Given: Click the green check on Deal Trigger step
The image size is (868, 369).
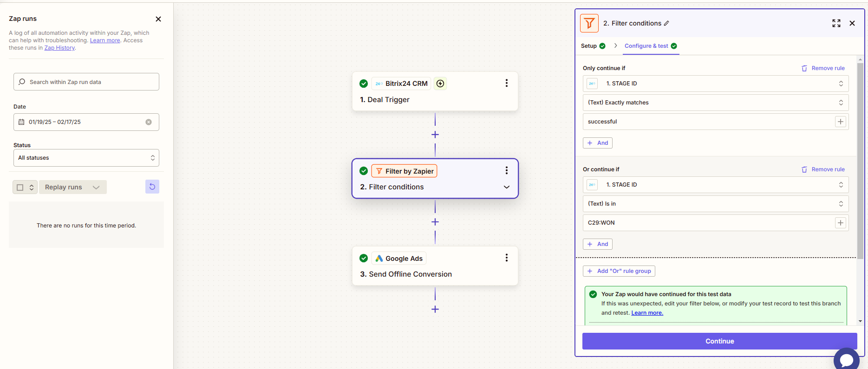Looking at the screenshot, I should point(364,84).
